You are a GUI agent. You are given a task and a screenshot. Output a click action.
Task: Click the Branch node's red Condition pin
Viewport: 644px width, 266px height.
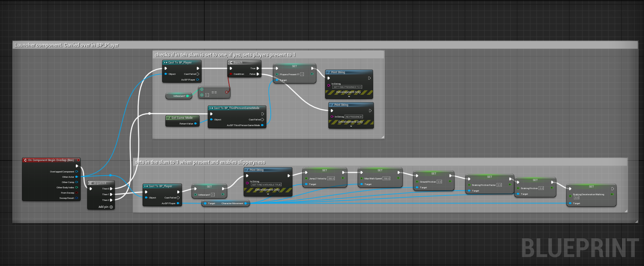(x=231, y=74)
